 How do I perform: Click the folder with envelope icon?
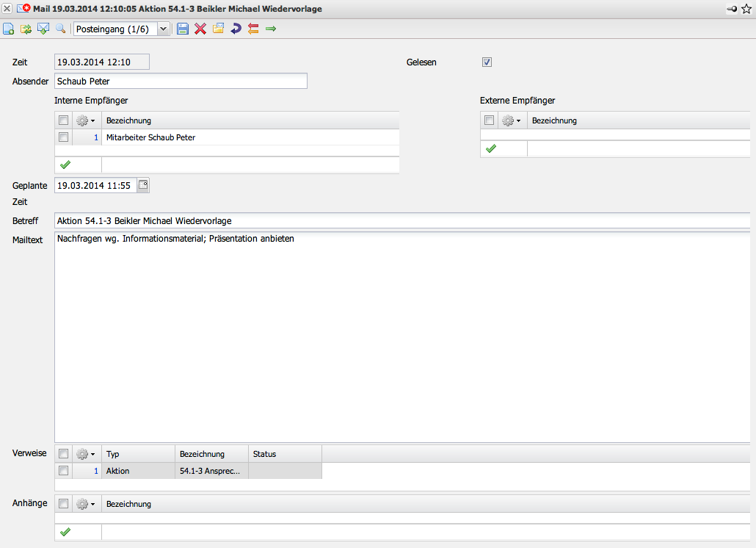(x=219, y=29)
